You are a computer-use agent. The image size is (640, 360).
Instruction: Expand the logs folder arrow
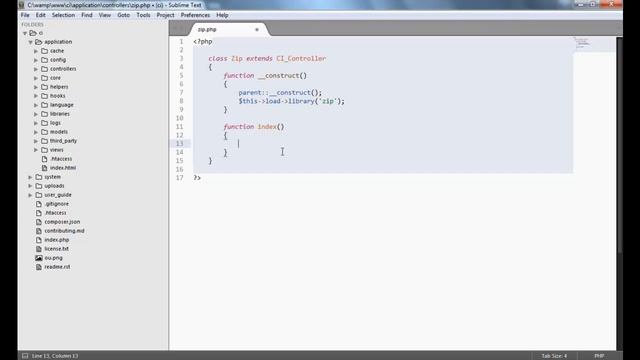(36, 123)
